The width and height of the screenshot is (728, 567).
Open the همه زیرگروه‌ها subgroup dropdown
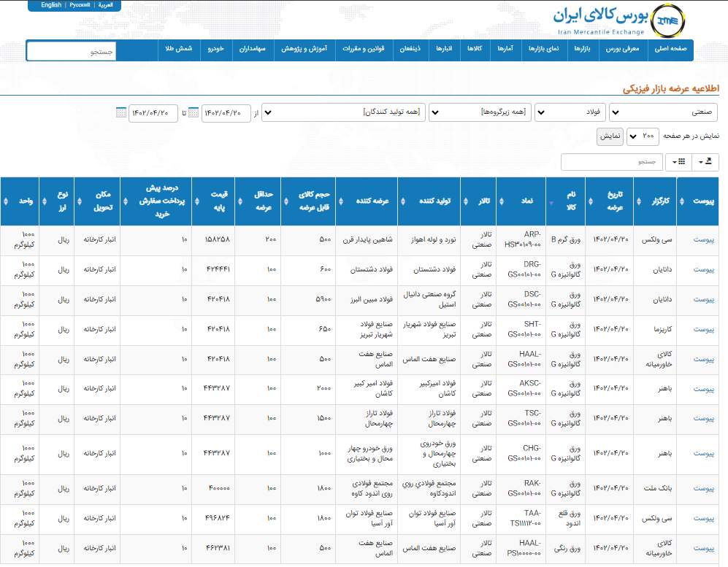[x=480, y=112]
